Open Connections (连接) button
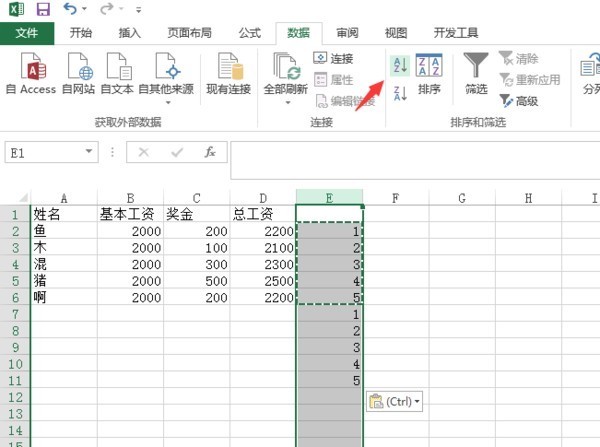Screen dimensions: 600x447 point(333,59)
